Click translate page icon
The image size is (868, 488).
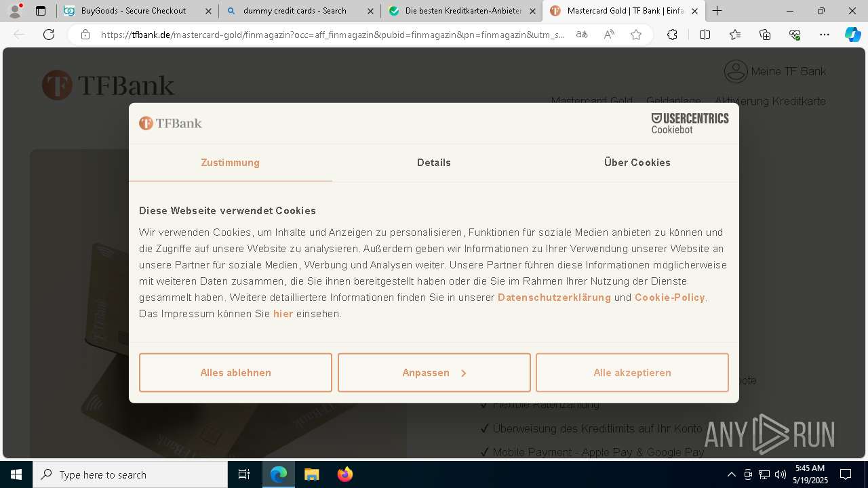click(x=582, y=35)
